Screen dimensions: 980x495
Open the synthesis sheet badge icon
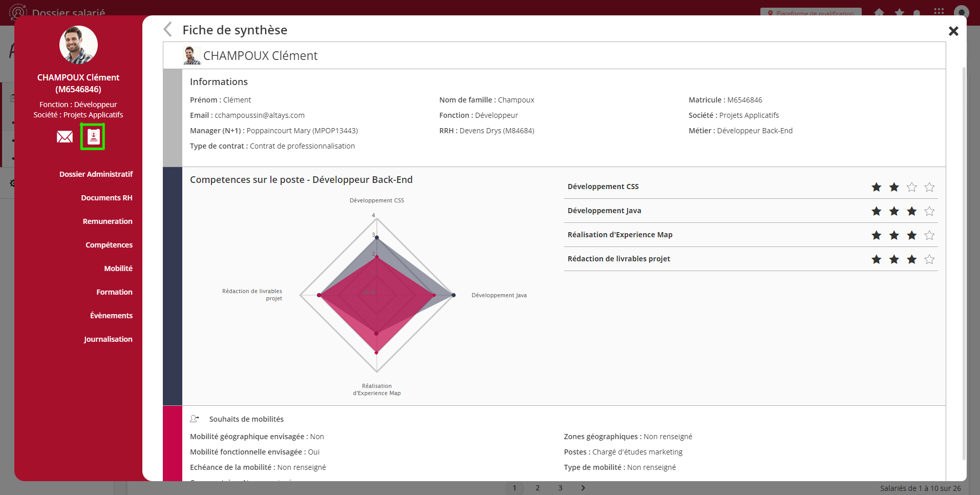click(93, 137)
